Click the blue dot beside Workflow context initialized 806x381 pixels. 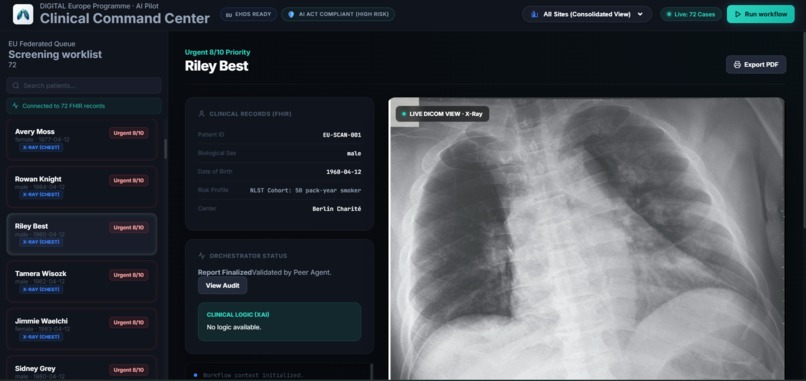(x=195, y=375)
